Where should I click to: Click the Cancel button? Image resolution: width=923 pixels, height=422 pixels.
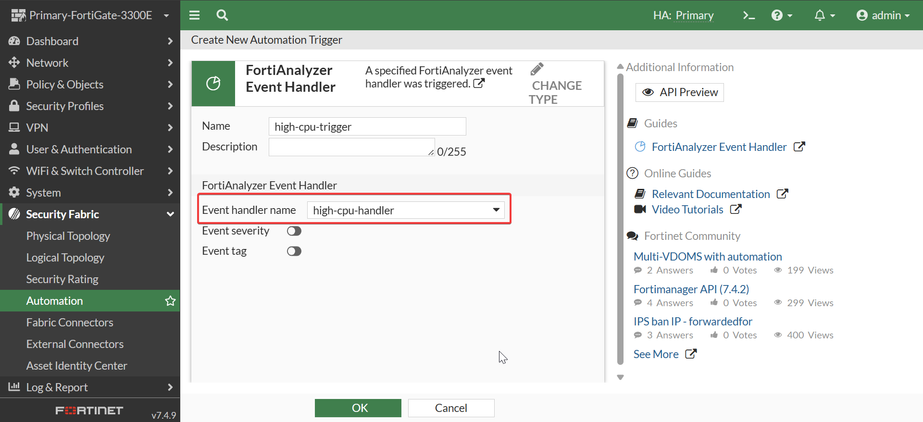[451, 408]
